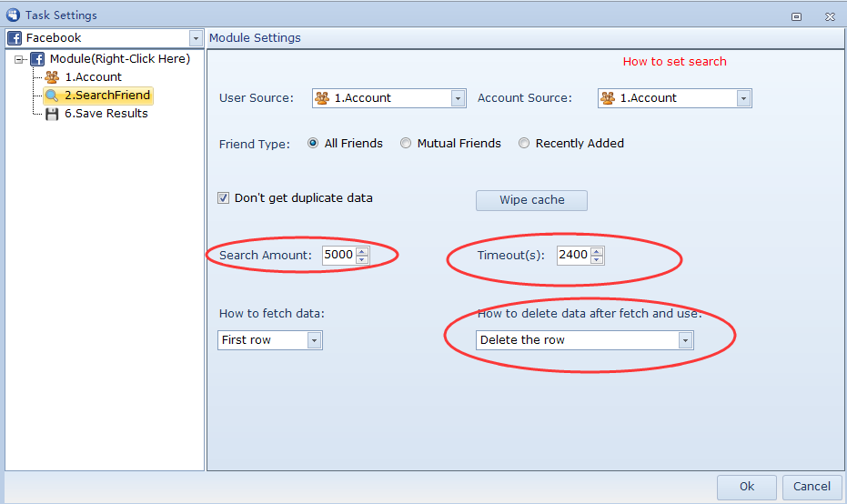Open the First row fetch dropdown
The image size is (847, 504).
[x=314, y=340]
